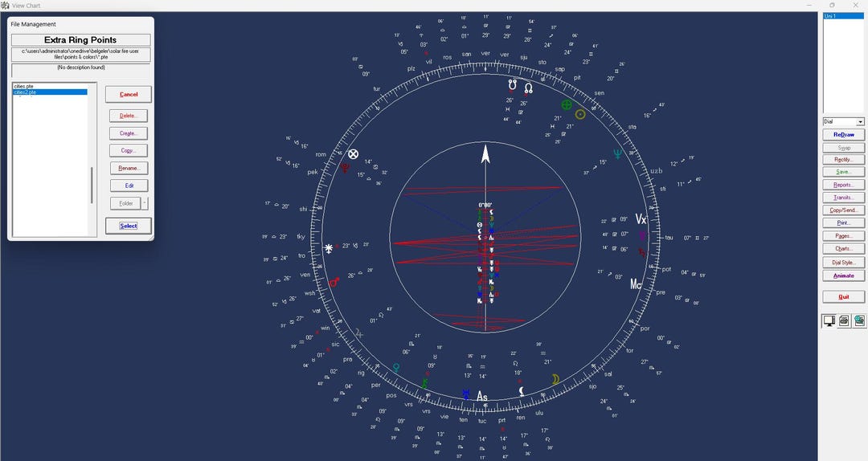
Task: Click the Copy... button in File Management
Action: tap(129, 150)
